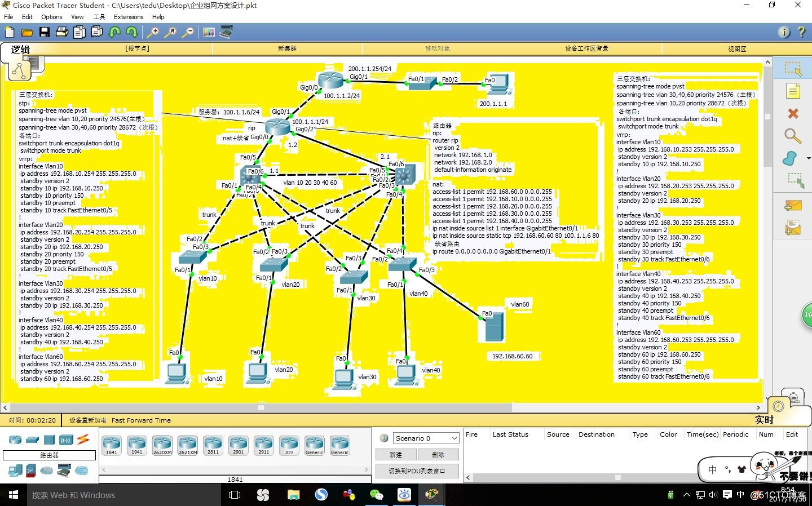Viewport: 812px width, 506px height.
Task: Open the toolbar network information i icon
Action: coord(784,32)
